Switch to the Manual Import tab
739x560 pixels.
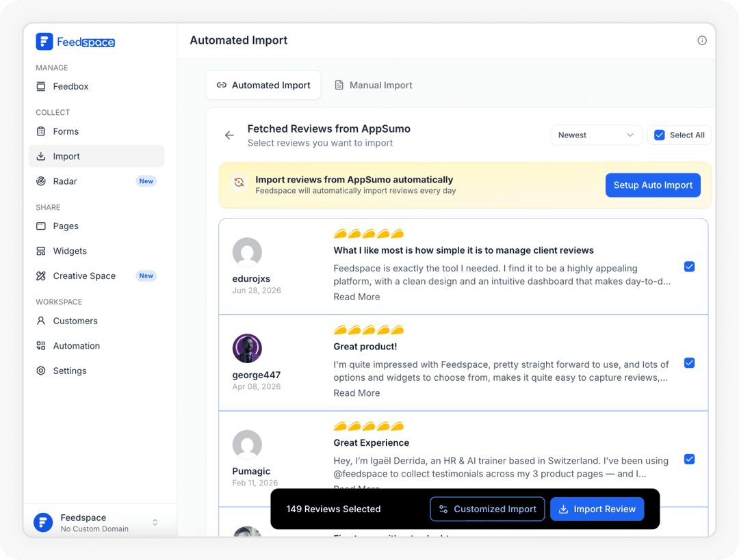tap(374, 85)
